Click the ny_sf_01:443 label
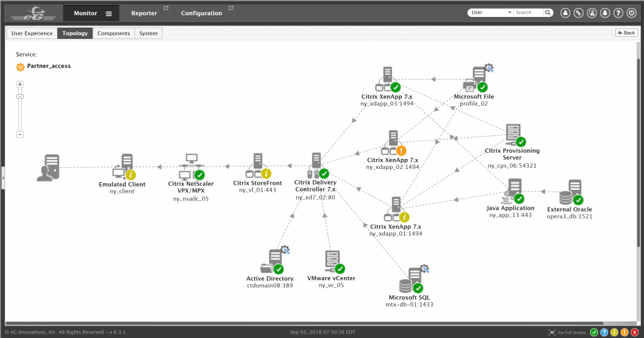The image size is (644, 338). [257, 190]
